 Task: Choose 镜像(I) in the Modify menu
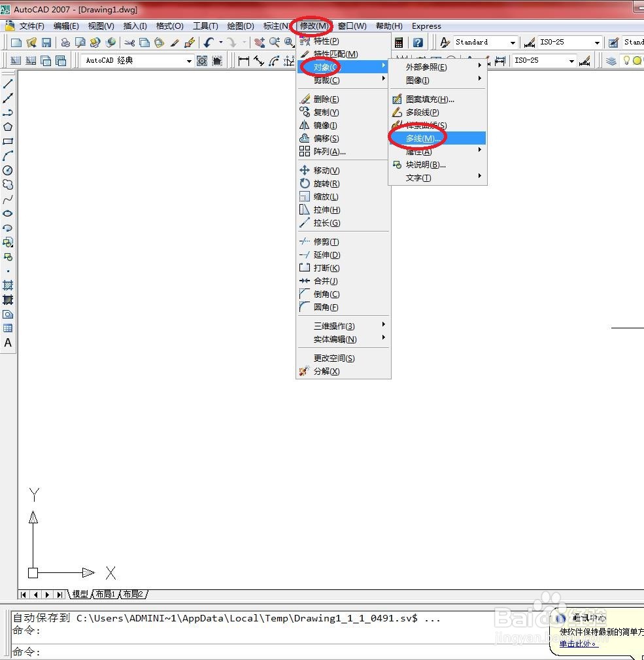pyautogui.click(x=343, y=125)
